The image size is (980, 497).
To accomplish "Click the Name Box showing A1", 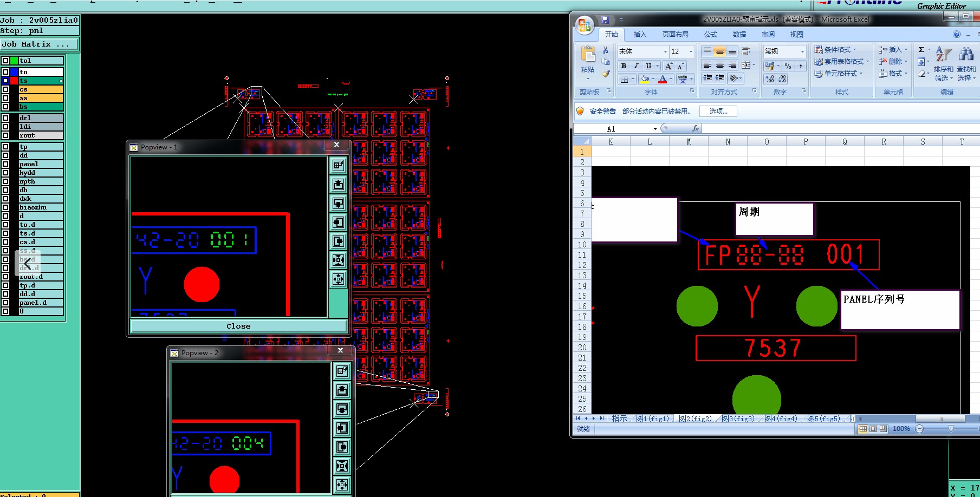I will (612, 129).
